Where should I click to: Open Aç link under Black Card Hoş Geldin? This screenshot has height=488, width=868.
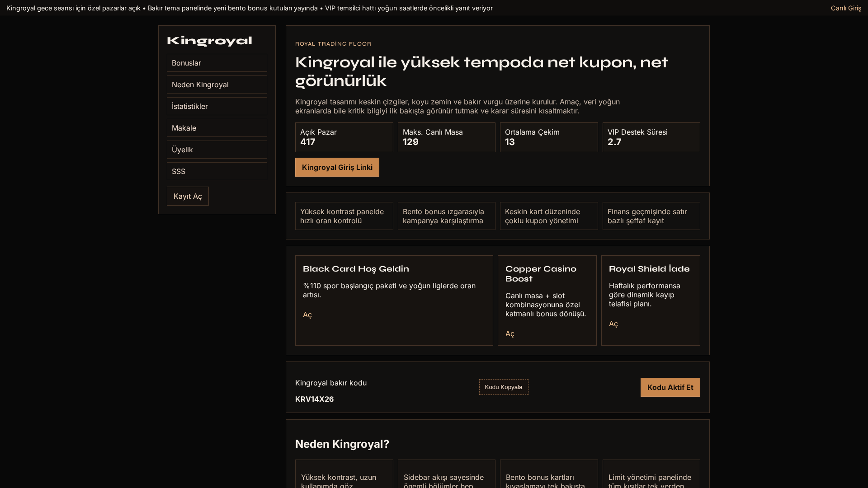pos(307,314)
